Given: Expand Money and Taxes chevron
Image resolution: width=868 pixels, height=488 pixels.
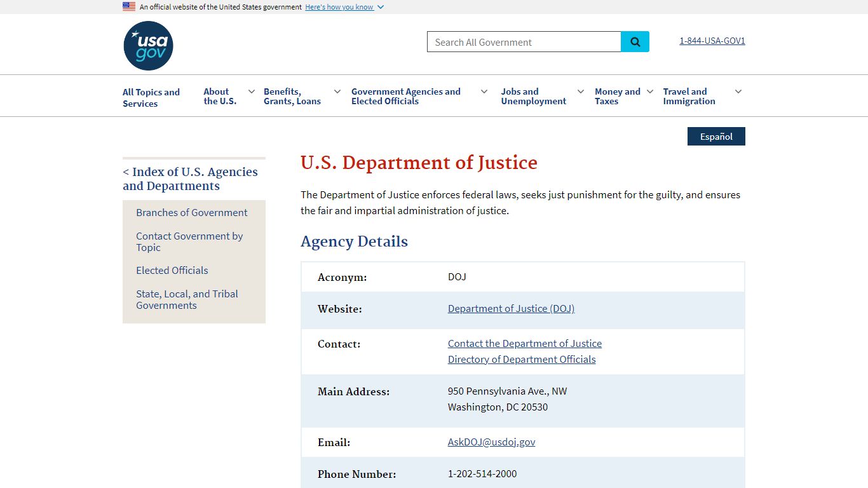Looking at the screenshot, I should click(650, 91).
